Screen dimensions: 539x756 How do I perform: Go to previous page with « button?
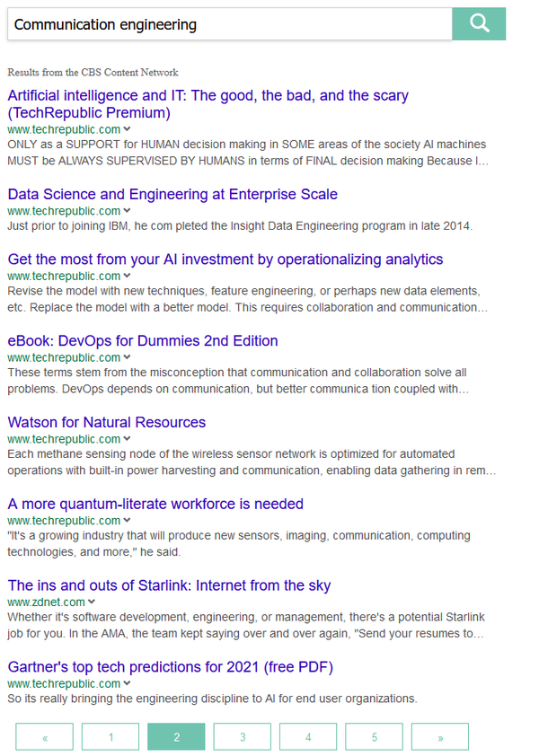pyautogui.click(x=45, y=737)
